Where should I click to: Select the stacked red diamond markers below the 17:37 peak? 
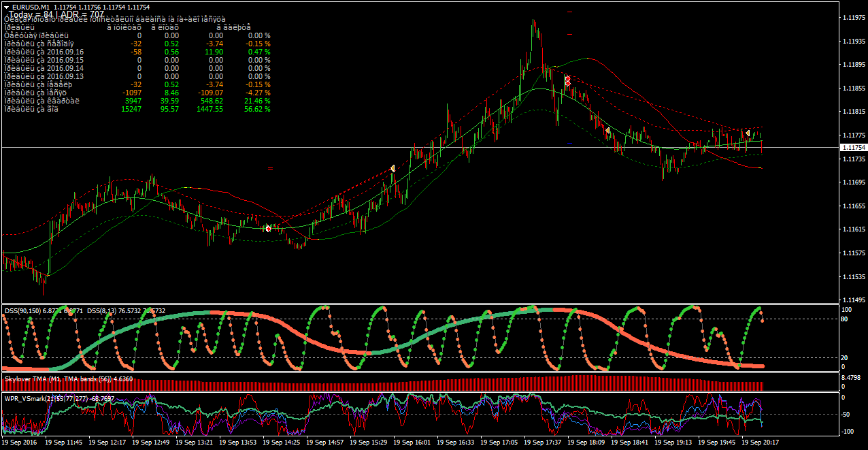[567, 80]
